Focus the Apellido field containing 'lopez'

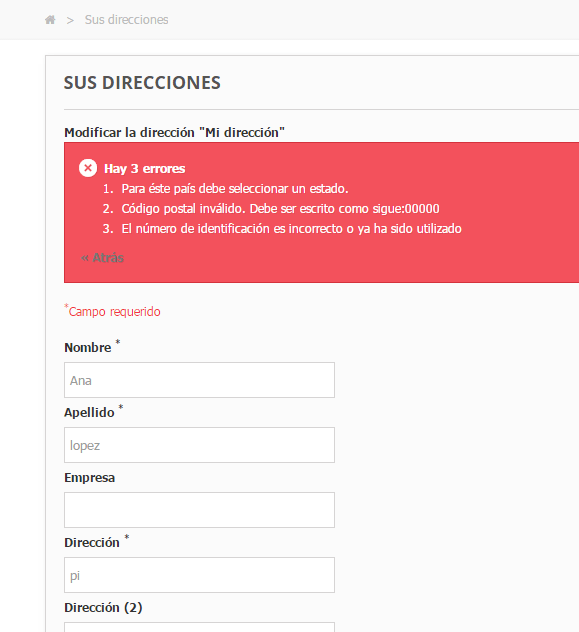(x=199, y=445)
